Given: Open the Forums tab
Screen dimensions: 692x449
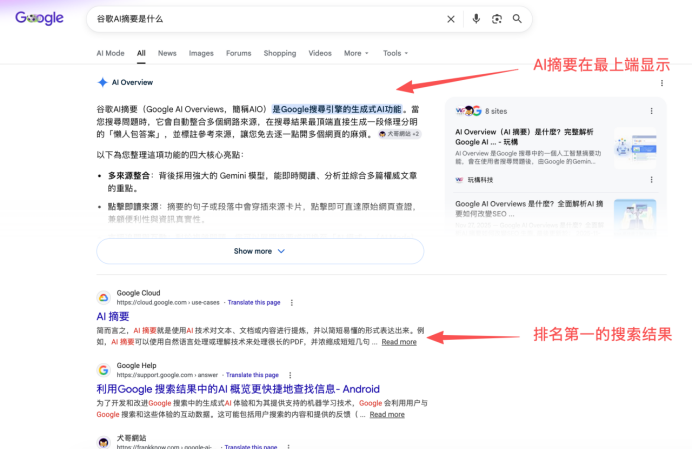Looking at the screenshot, I should [239, 53].
